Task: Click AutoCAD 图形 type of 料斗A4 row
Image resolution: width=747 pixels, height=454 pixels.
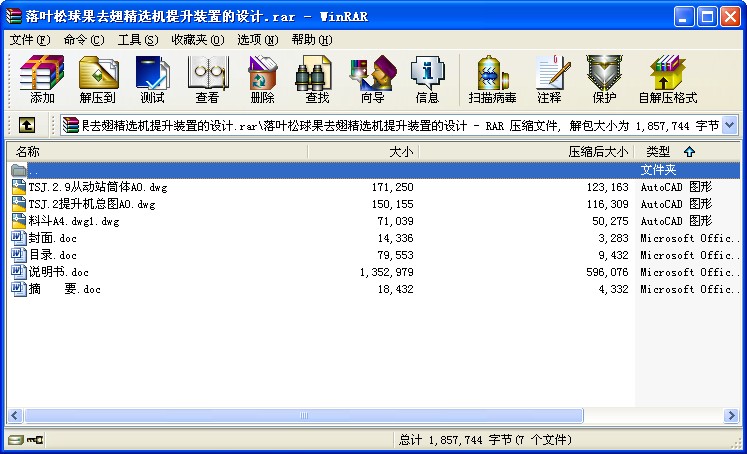Action: point(676,221)
